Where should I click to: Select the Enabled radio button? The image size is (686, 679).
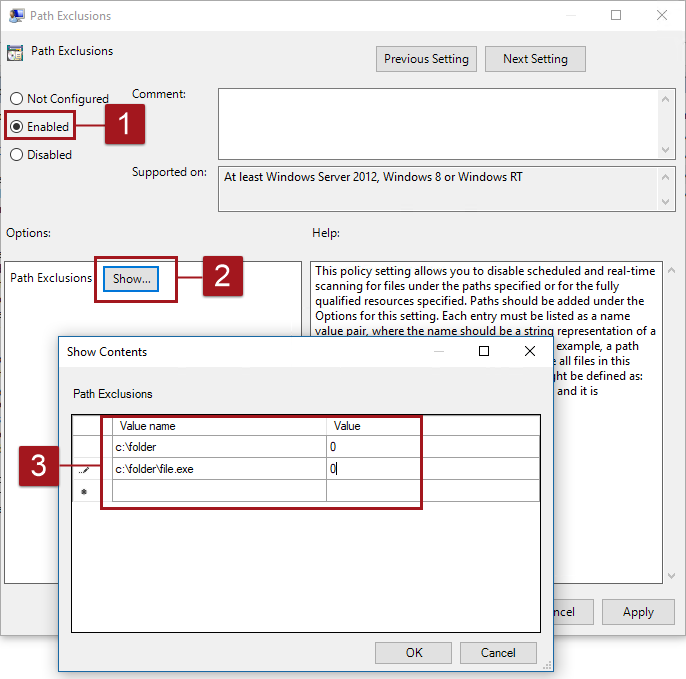[x=17, y=127]
